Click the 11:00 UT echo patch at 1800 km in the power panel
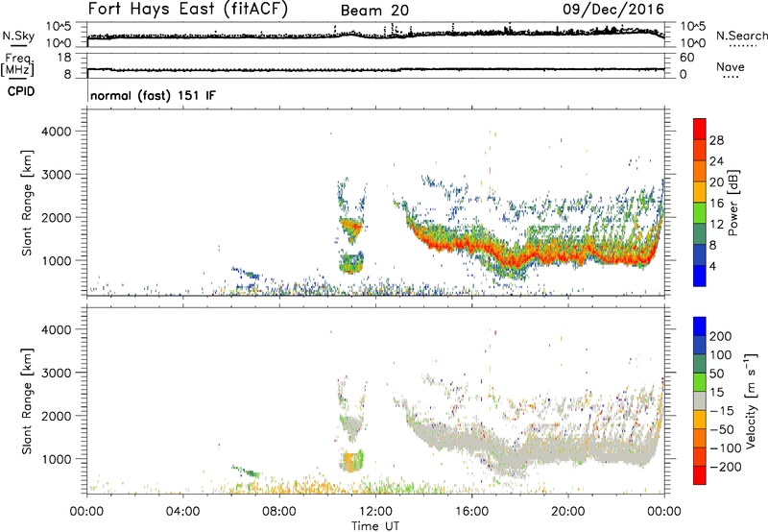768x532 pixels. click(x=351, y=229)
